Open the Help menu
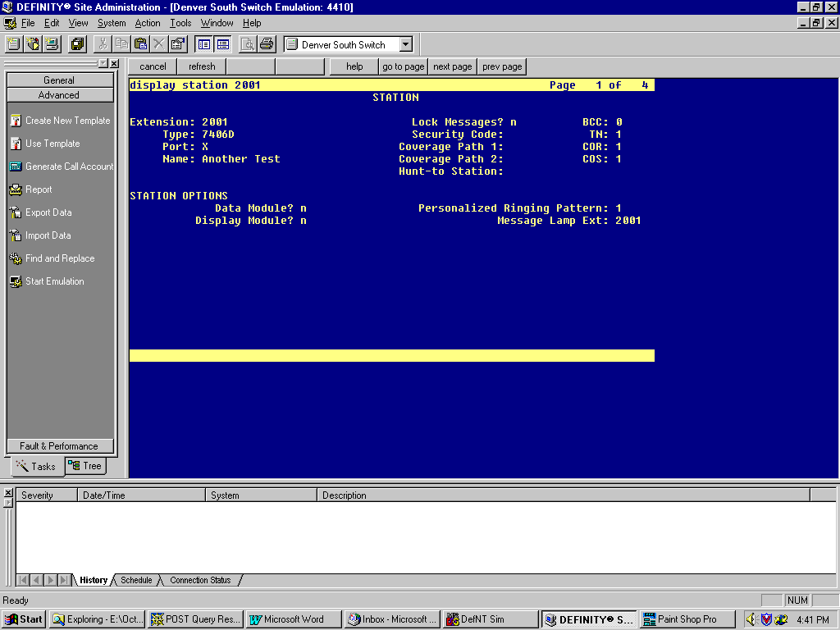 pyautogui.click(x=252, y=23)
